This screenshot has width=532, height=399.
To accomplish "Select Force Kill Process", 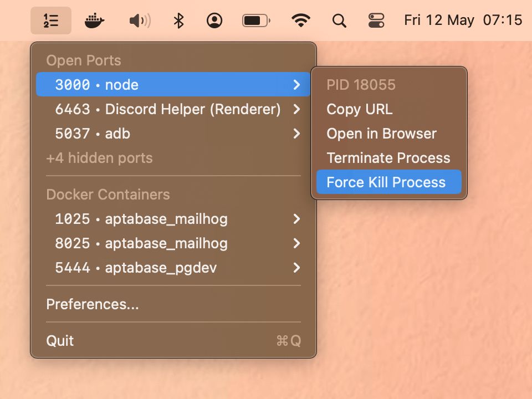I will tap(388, 182).
